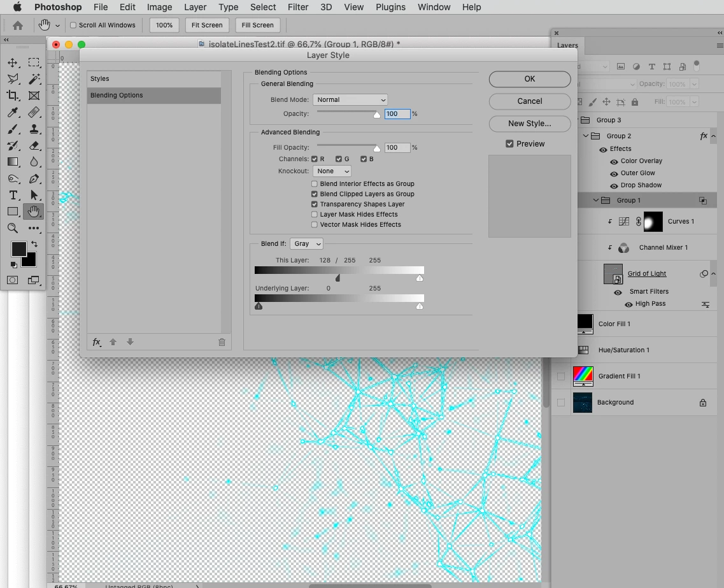This screenshot has height=588, width=724.
Task: Toggle the G channel checkbox
Action: 339,159
